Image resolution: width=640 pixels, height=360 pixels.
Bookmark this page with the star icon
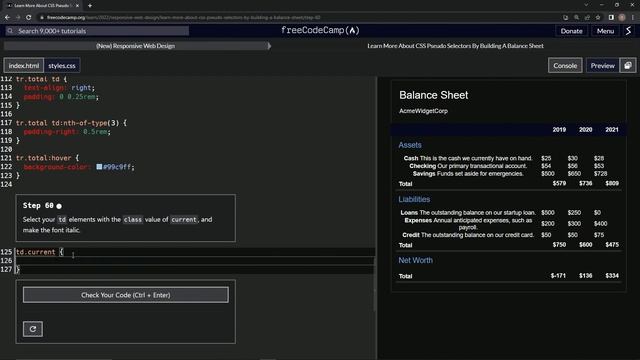(x=598, y=18)
